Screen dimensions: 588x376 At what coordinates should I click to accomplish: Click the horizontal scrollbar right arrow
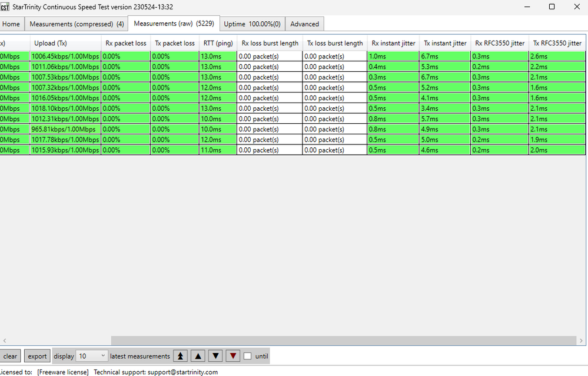click(581, 341)
